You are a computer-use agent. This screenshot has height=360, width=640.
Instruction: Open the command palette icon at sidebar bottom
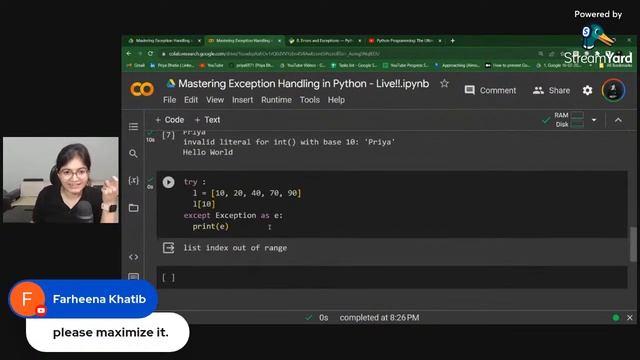(x=133, y=276)
